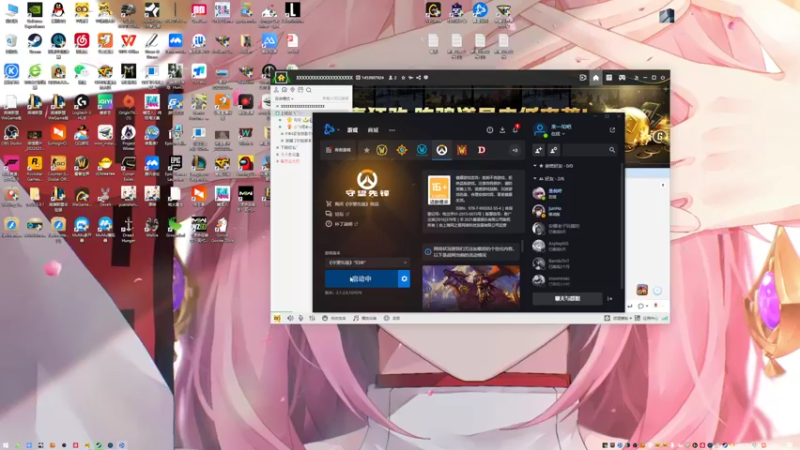This screenshot has height=450, width=800.
Task: Open the all games button in Battle.net
Action: (x=339, y=150)
